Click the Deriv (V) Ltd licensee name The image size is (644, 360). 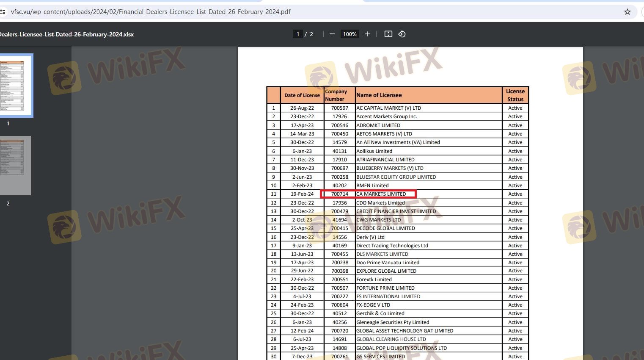click(x=370, y=237)
